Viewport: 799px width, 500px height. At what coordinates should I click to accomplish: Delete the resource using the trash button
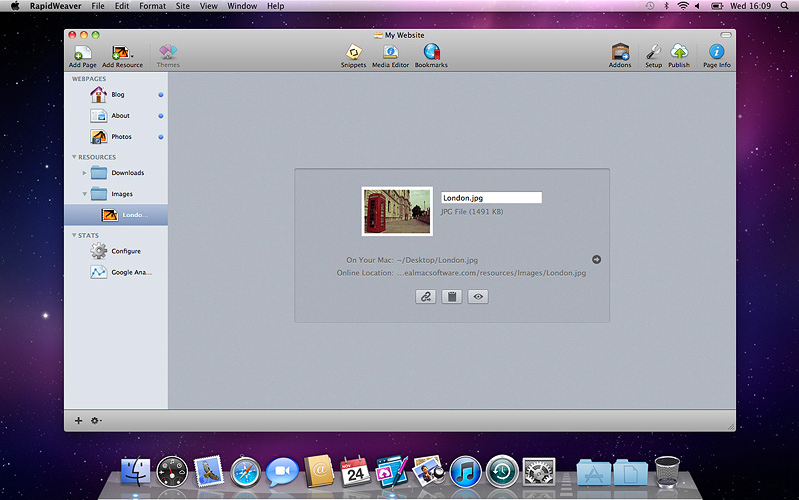(452, 297)
